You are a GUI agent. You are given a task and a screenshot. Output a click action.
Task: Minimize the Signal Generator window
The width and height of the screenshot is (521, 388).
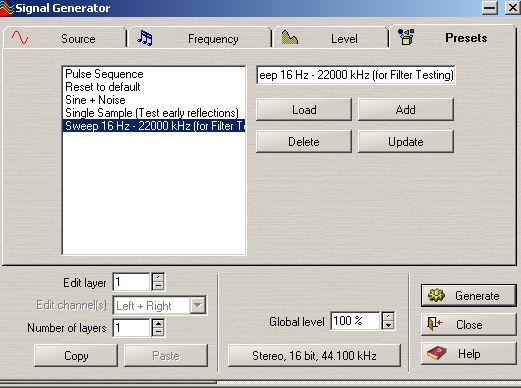pyautogui.click(x=490, y=8)
